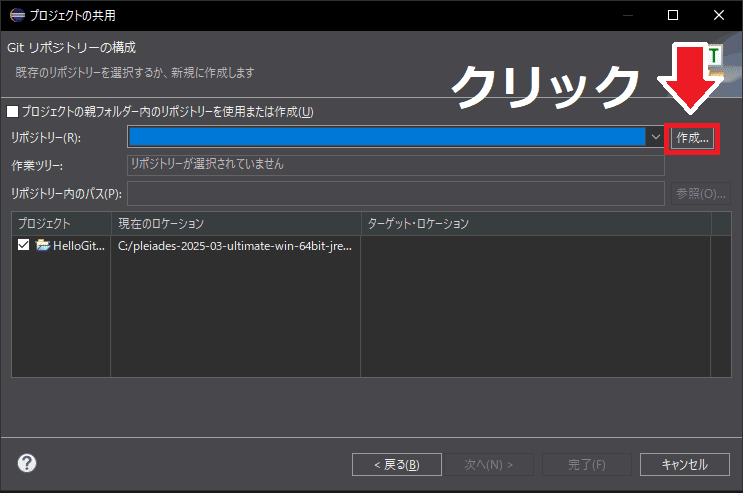Expand the リポジトリー dropdown arrow

tap(656, 137)
